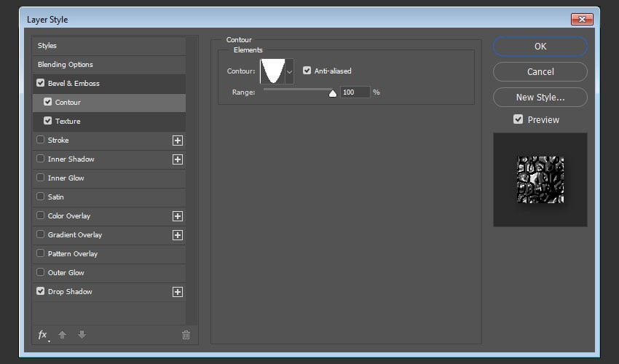Image resolution: width=619 pixels, height=364 pixels.
Task: Move effect down with the down arrow
Action: tap(82, 335)
